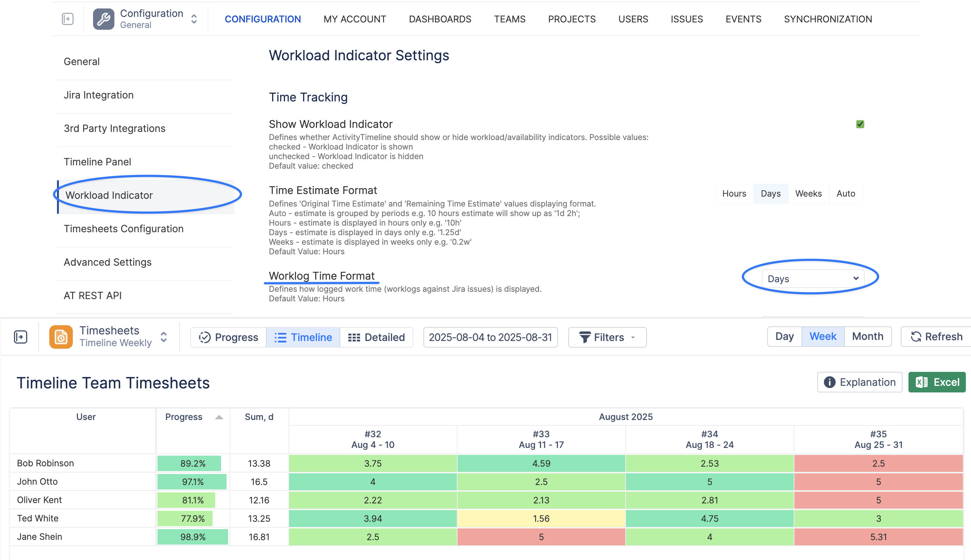Expand sidebar using top panel arrow icon
The image size is (971, 560).
[68, 19]
